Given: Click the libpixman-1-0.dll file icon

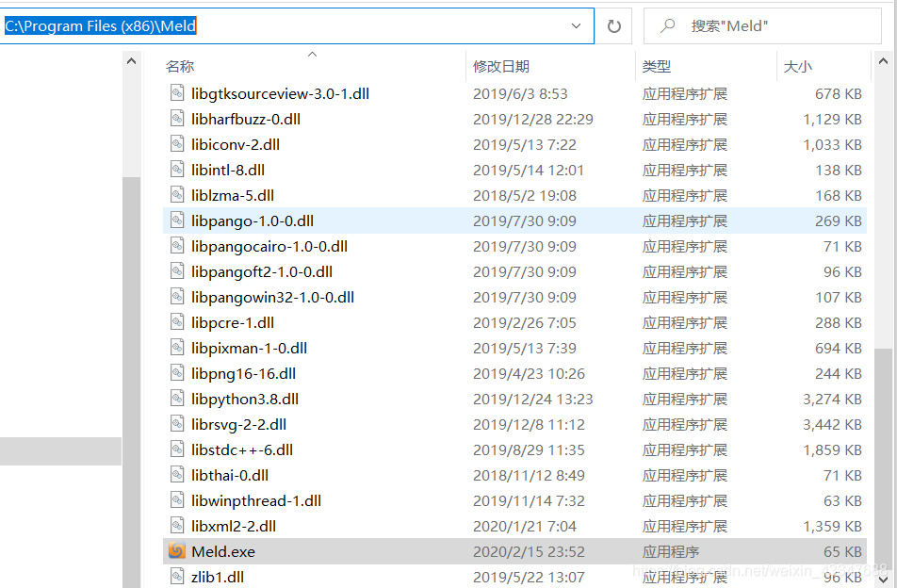Looking at the screenshot, I should coord(177,348).
